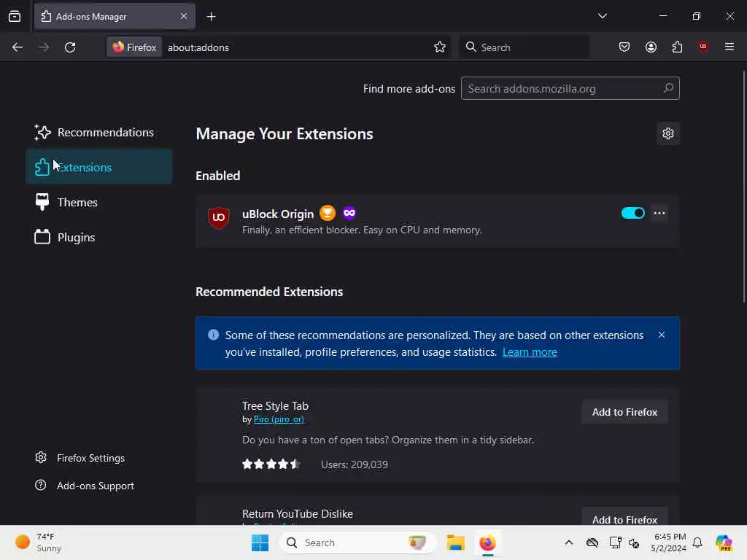Open File Explorer from taskbar
This screenshot has height=560, width=747.
point(455,542)
